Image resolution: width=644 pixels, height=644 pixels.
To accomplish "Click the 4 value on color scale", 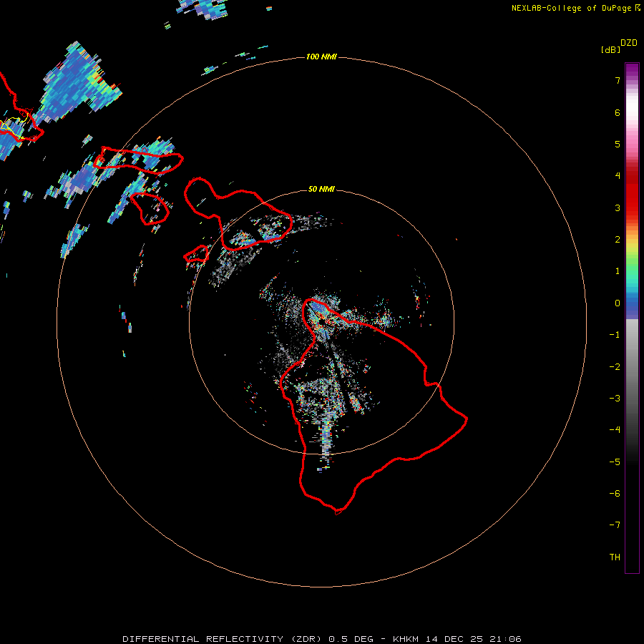I will tap(618, 176).
